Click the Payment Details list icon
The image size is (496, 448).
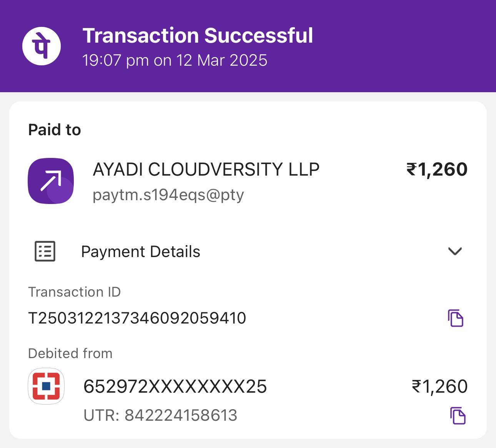click(45, 252)
